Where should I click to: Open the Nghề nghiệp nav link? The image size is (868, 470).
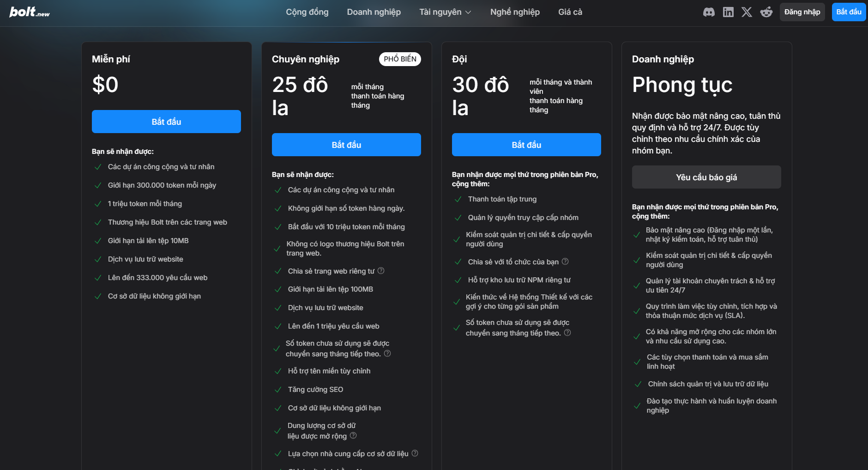515,12
